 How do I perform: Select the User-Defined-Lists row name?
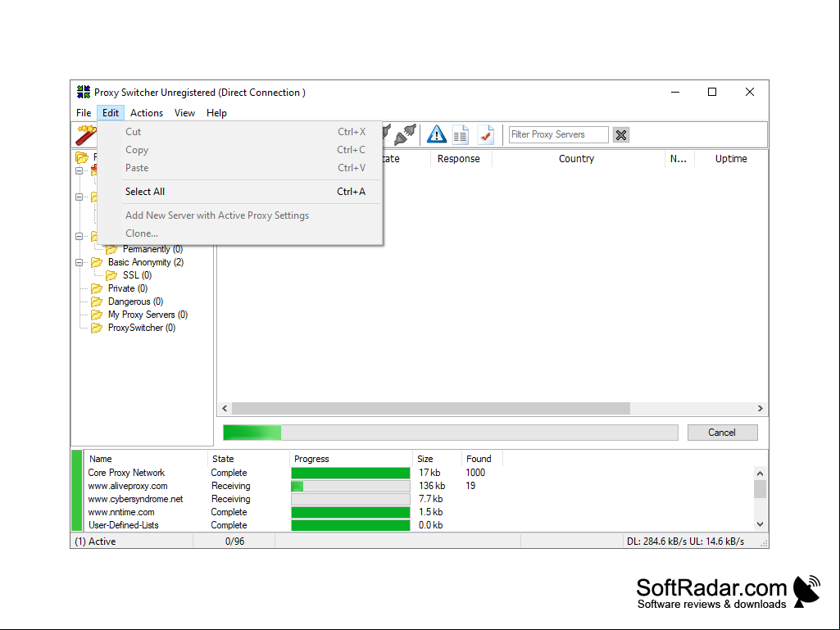(124, 525)
